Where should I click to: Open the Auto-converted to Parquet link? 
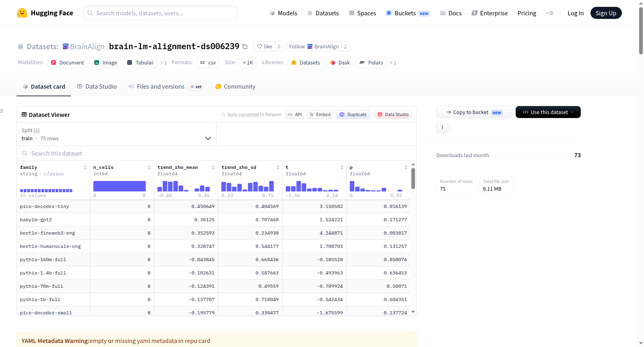point(243,114)
